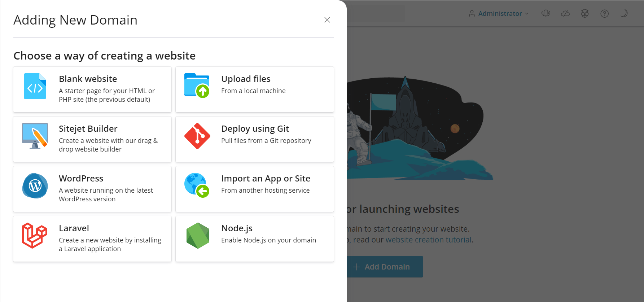Open the help question mark icon
This screenshot has height=302, width=644.
(x=604, y=13)
